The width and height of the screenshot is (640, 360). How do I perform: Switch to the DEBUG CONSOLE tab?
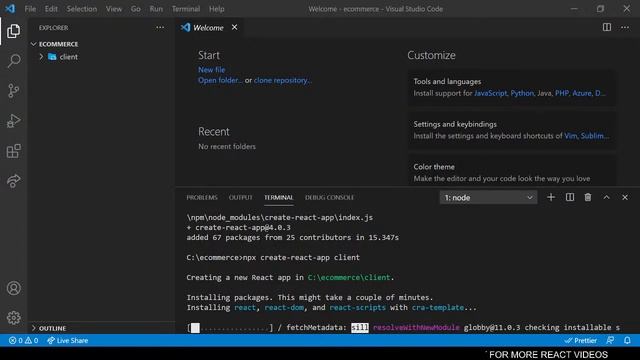point(329,198)
